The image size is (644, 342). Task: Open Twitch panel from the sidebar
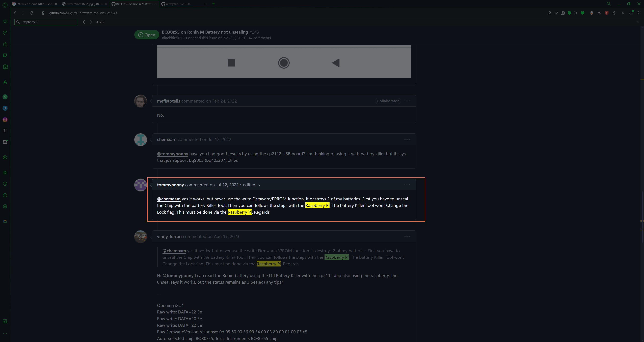5,55
